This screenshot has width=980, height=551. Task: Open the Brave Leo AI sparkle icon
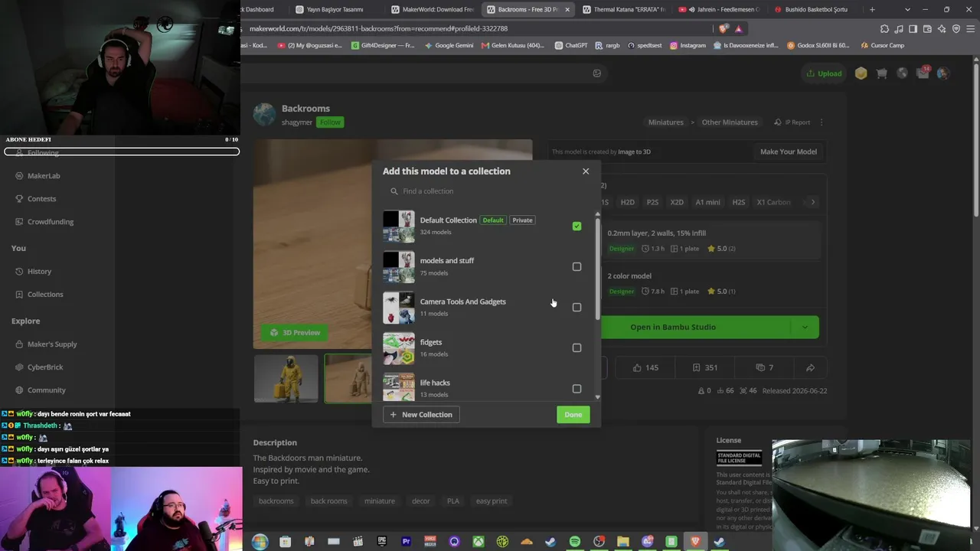942,29
